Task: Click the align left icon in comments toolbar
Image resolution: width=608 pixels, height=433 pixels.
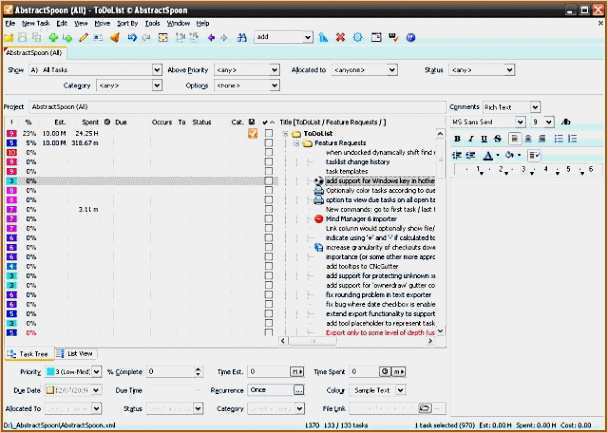Action: pyautogui.click(x=515, y=139)
